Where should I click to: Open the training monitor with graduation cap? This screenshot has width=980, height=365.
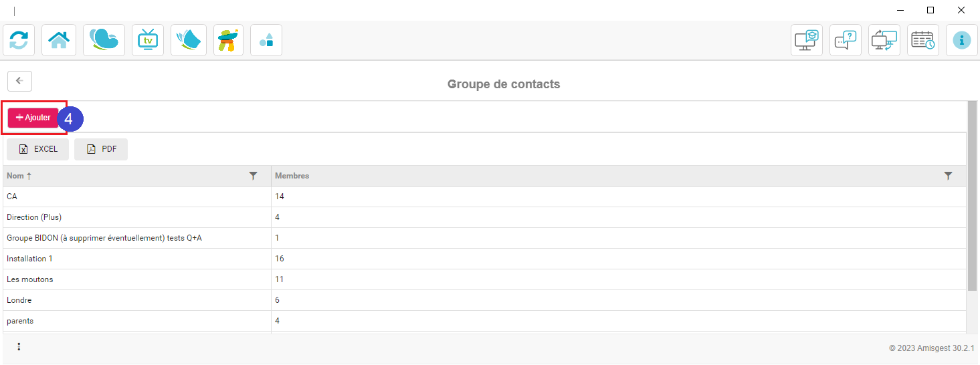click(x=807, y=40)
